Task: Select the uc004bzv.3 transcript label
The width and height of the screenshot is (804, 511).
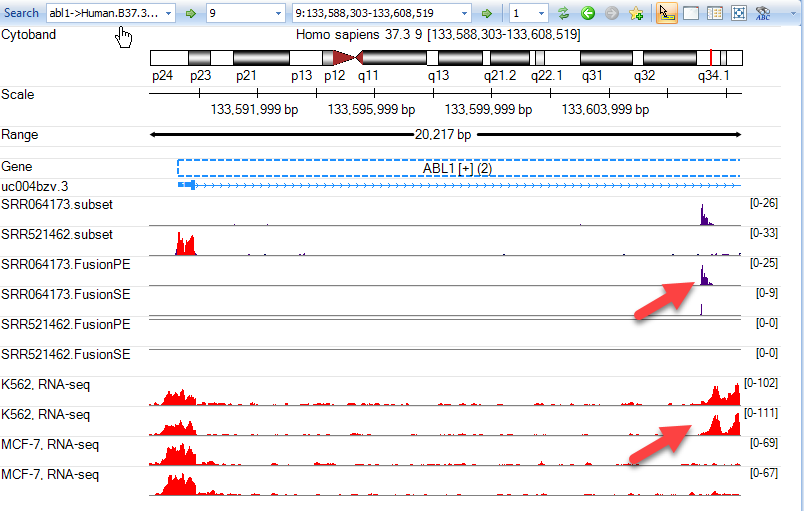Action: [x=34, y=186]
